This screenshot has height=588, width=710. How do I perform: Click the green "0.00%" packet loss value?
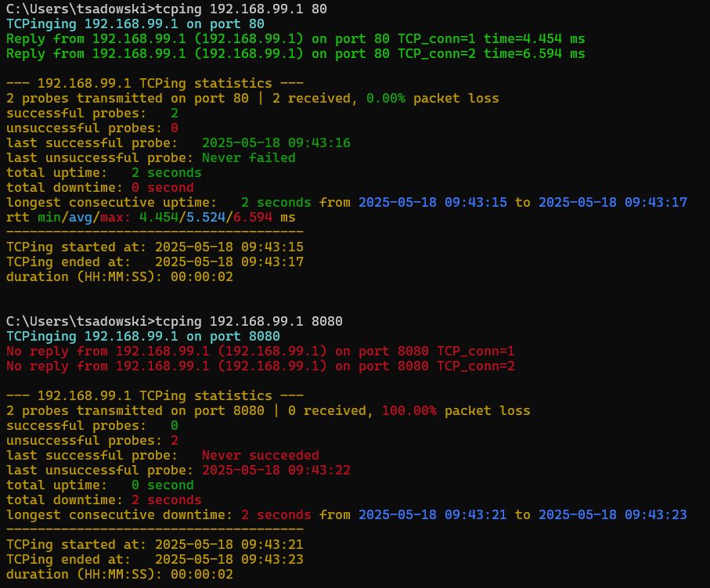tap(378, 99)
